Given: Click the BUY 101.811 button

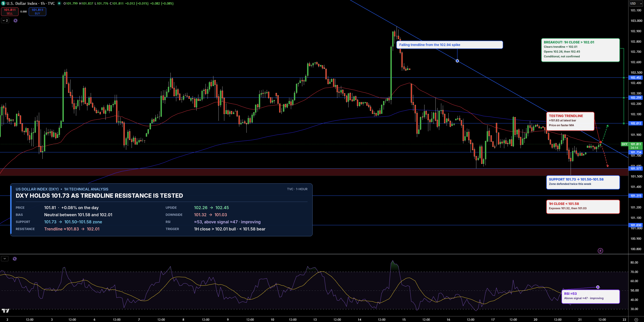Looking at the screenshot, I should (37, 11).
